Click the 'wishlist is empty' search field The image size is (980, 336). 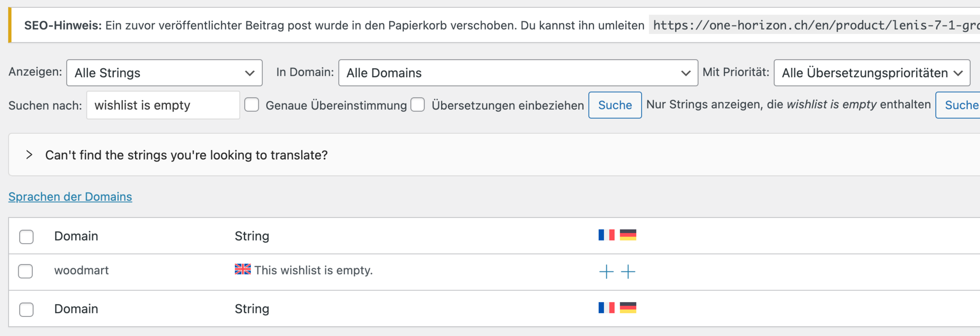(x=163, y=105)
